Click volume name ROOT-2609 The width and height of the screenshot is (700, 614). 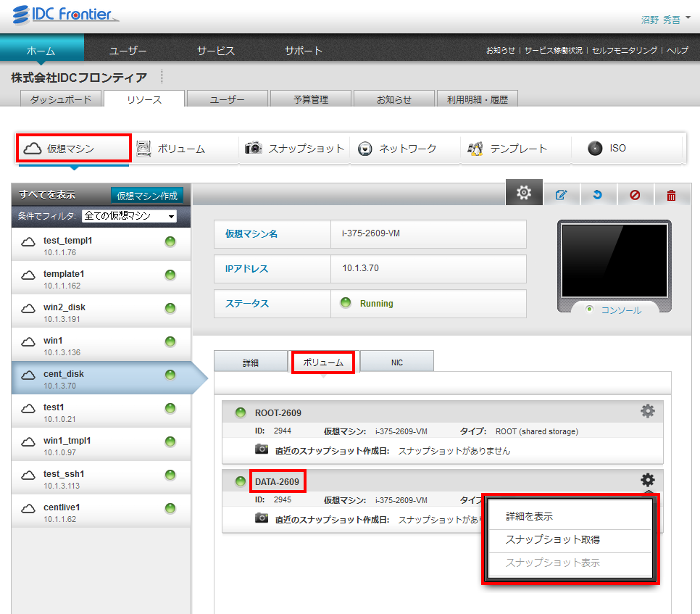278,413
